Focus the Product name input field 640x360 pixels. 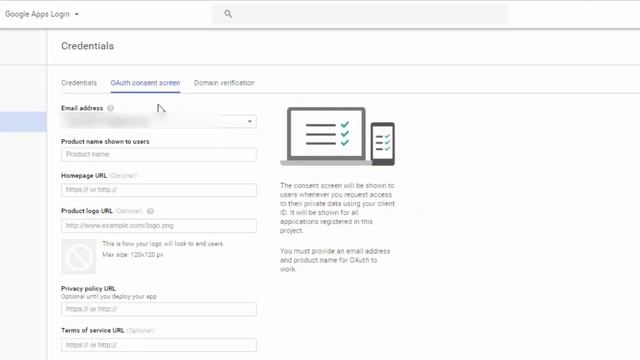coord(159,155)
